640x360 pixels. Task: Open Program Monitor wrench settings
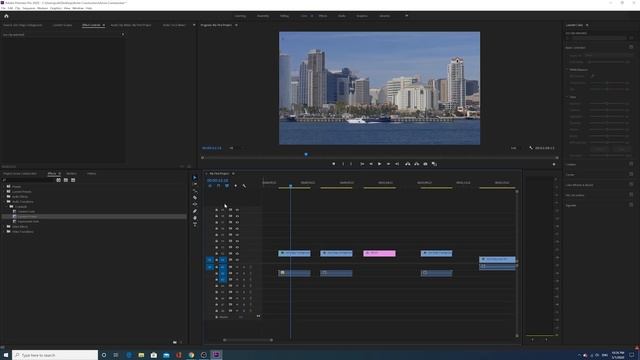click(x=531, y=148)
